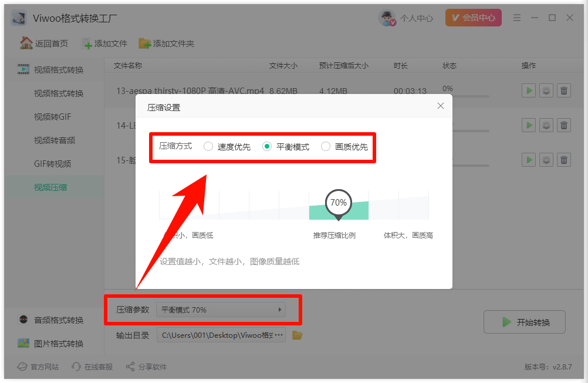The image size is (588, 383).
Task: Click 文件大小 column header
Action: tap(283, 66)
